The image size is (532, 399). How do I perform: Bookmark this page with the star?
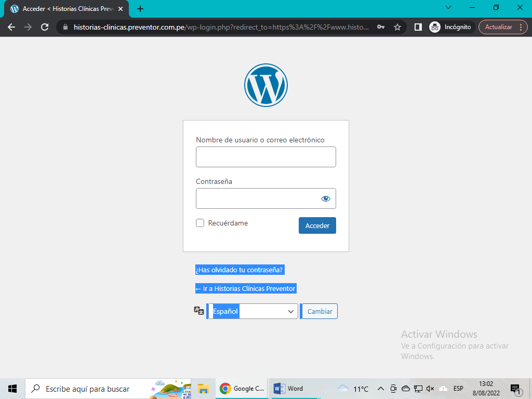[397, 27]
